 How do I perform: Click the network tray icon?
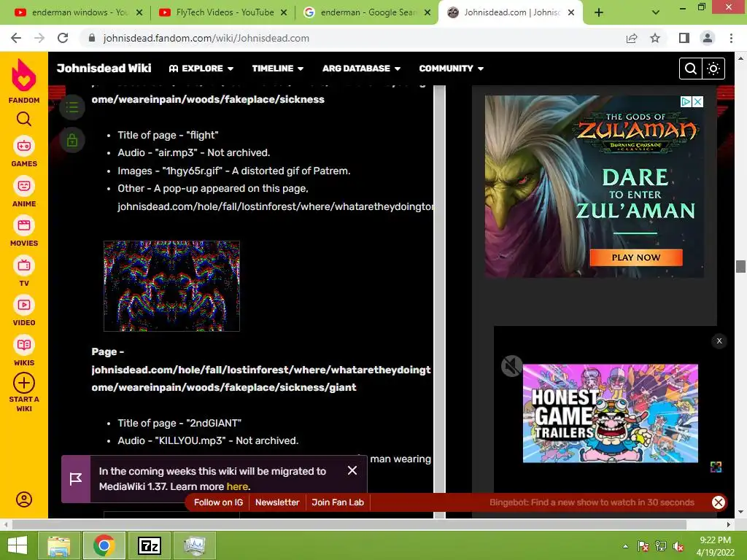click(x=661, y=546)
